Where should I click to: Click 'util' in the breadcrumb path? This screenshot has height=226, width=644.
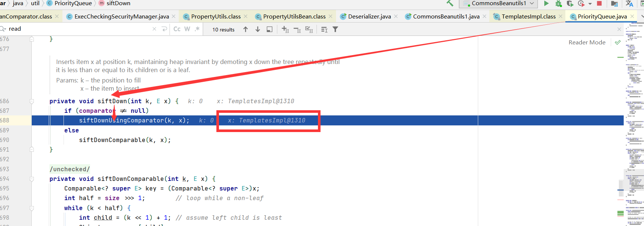tap(35, 3)
